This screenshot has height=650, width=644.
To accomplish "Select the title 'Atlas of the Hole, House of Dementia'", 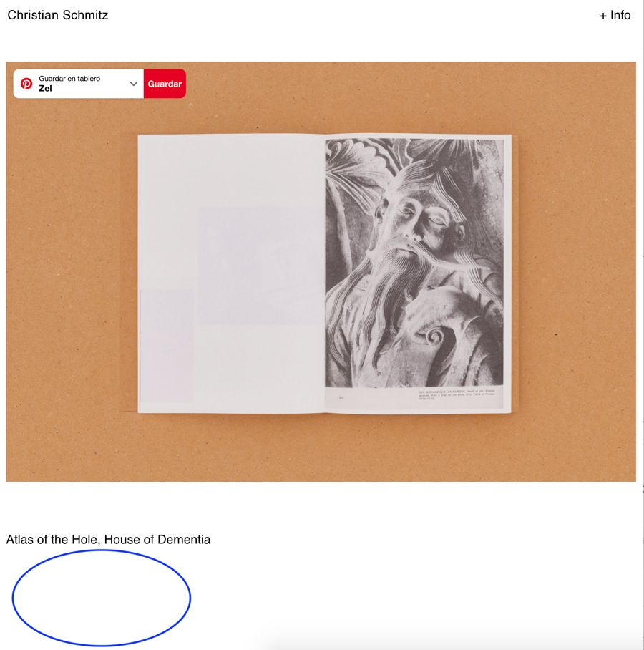I will click(x=108, y=539).
